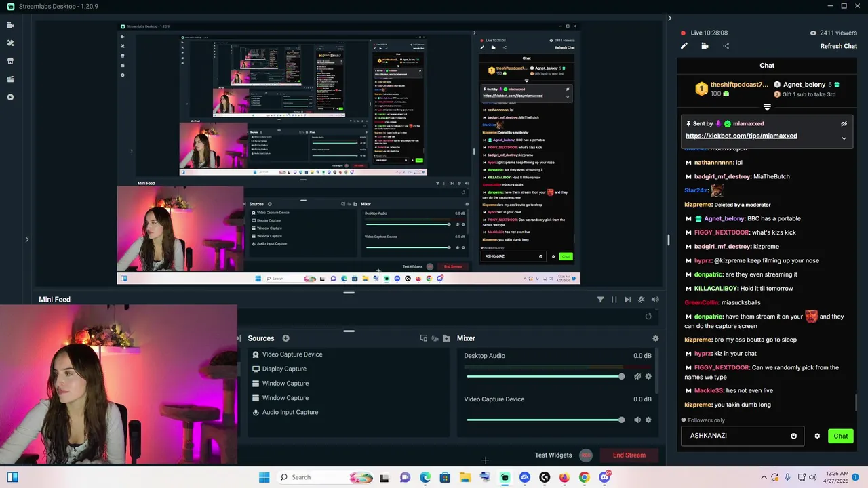Filter the Mini Feed events

click(x=600, y=299)
